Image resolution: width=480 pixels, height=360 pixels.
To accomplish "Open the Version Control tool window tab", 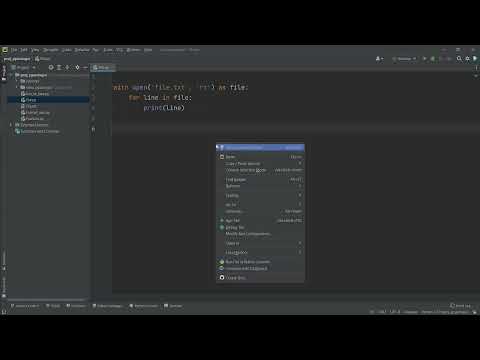I will pyautogui.click(x=25, y=306).
